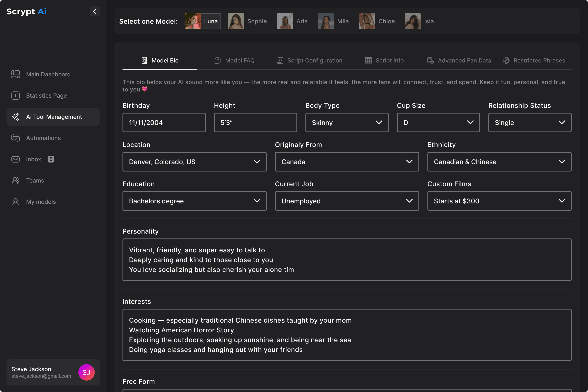Click the Main Dashboard grid icon
Image resolution: width=588 pixels, height=392 pixels.
16,74
